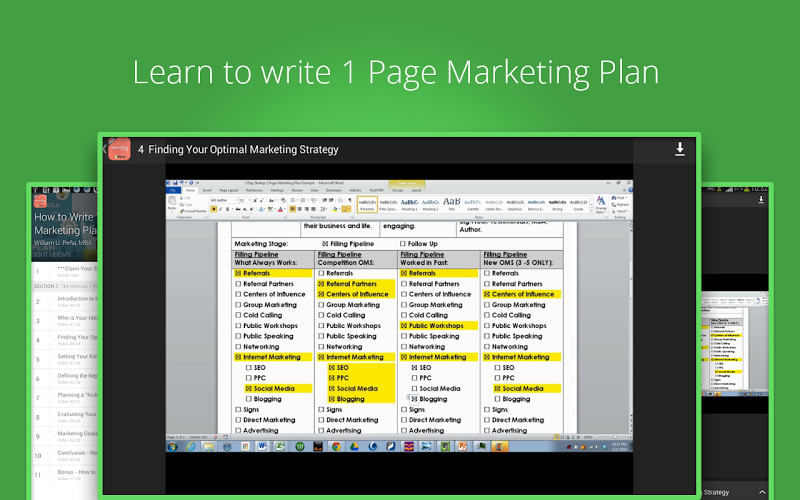
Task: Open Google Chrome from taskbar
Action: 336,446
